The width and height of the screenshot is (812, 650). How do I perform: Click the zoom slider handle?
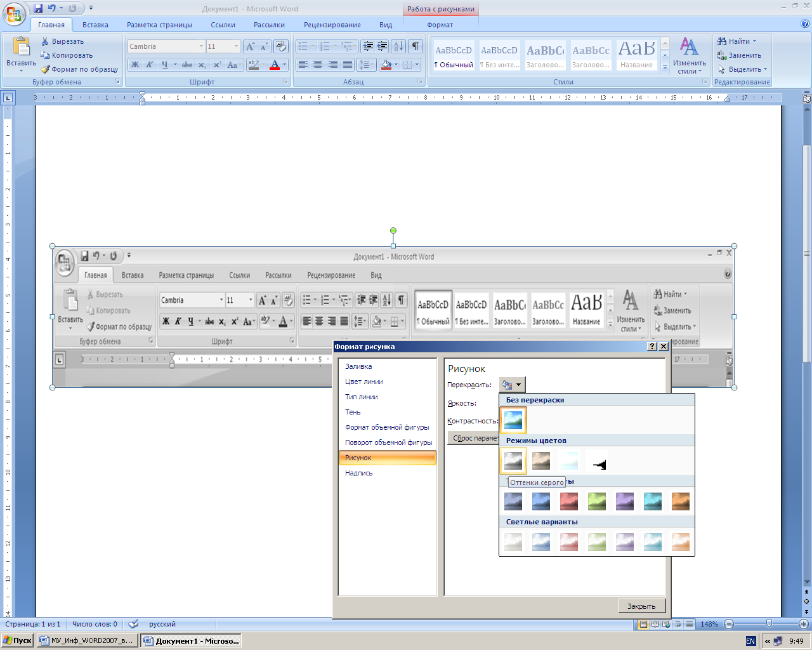tap(769, 624)
